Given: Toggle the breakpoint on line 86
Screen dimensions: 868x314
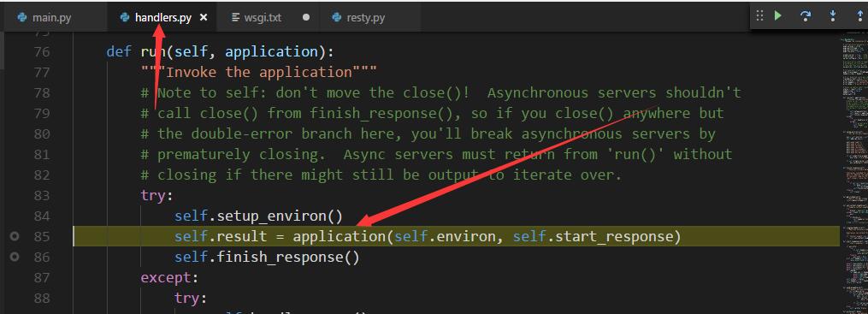Looking at the screenshot, I should [15, 257].
